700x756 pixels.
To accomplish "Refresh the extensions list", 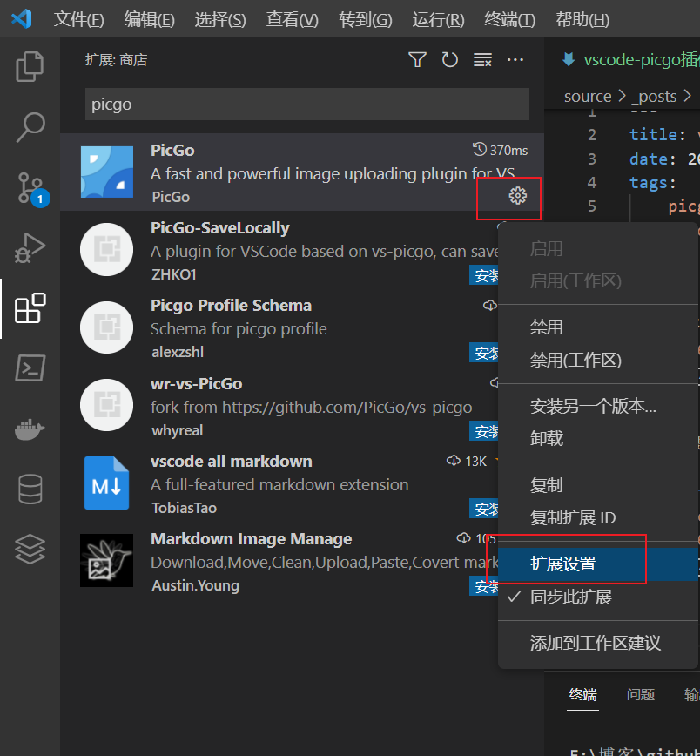I will tap(450, 60).
